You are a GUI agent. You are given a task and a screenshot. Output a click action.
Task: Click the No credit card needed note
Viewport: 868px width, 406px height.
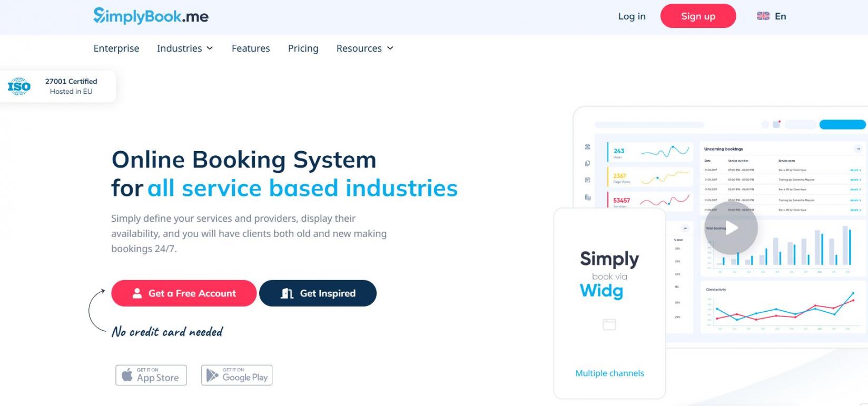[167, 332]
